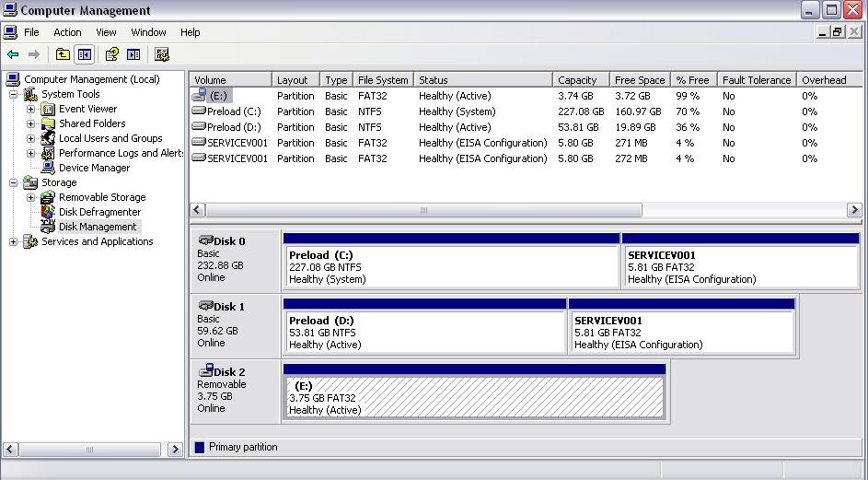
Task: Open the Action menu
Action: pos(67,32)
